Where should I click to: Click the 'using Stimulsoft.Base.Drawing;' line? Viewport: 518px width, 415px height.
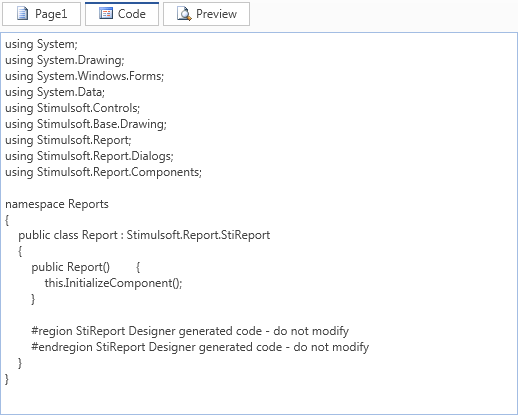pos(86,124)
